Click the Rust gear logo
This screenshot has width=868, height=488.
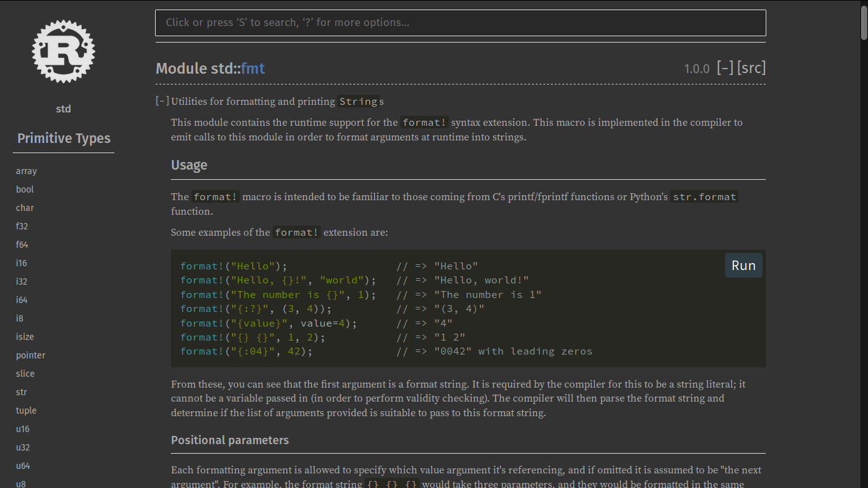click(x=64, y=51)
